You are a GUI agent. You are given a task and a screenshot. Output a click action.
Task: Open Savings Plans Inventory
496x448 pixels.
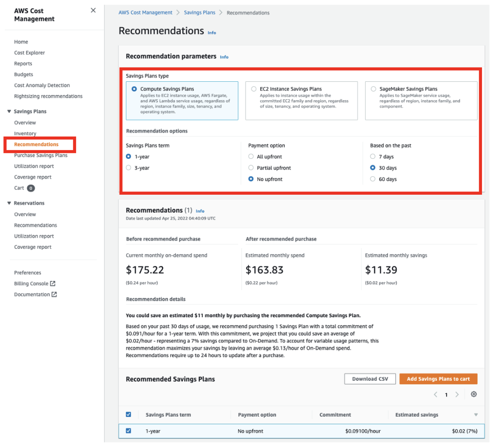click(x=25, y=134)
